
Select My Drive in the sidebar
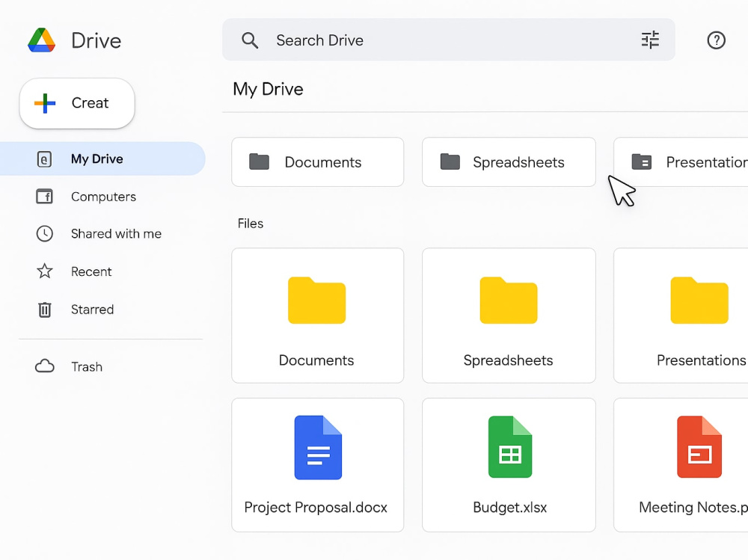coord(102,159)
